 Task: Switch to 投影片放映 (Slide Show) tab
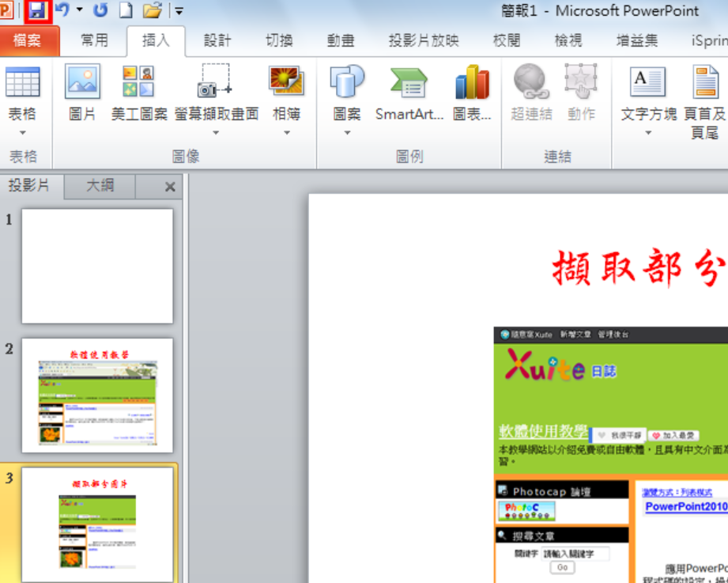coord(424,41)
